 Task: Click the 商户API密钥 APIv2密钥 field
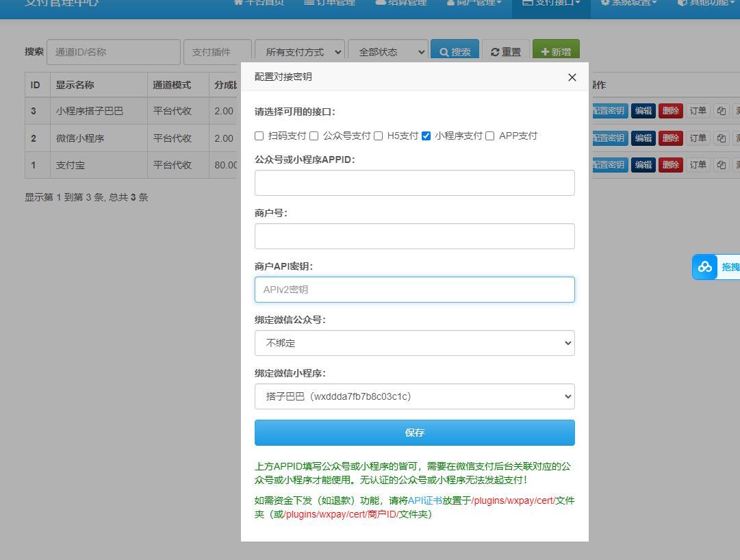click(414, 289)
